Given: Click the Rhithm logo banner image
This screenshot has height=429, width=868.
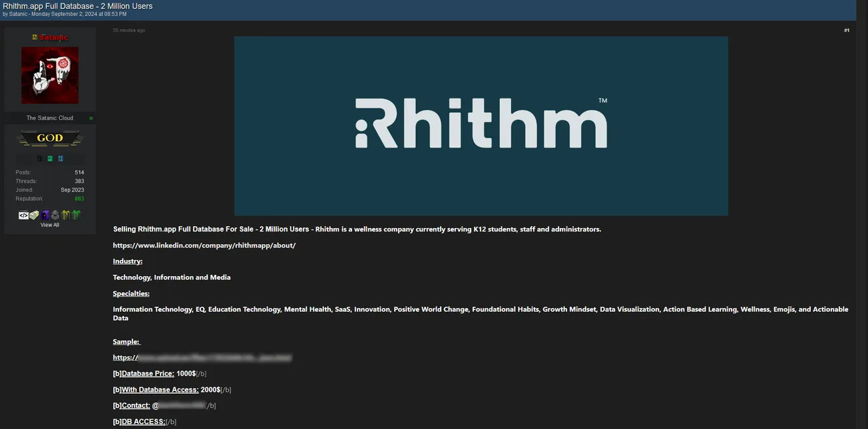Looking at the screenshot, I should (x=481, y=126).
